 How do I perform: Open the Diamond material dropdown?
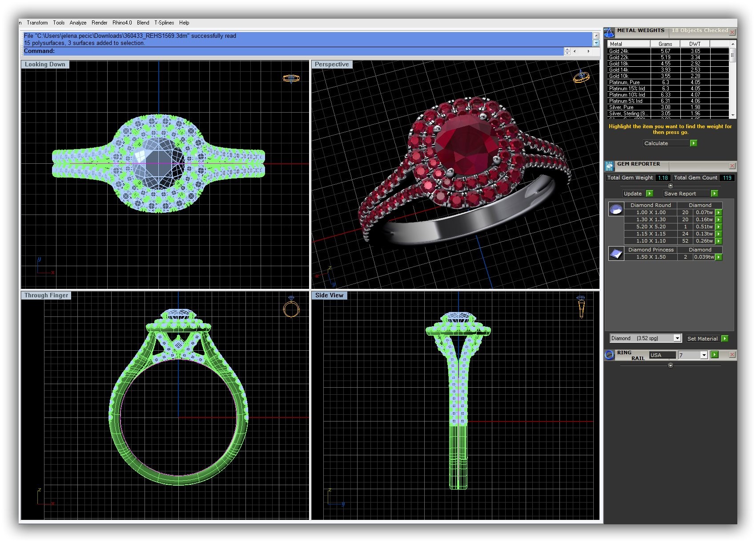pyautogui.click(x=677, y=338)
